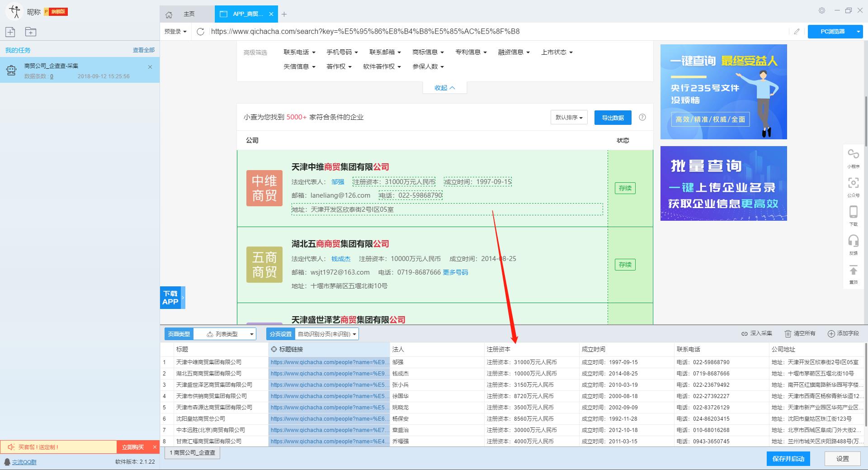
Task: Click the 导出数据 button
Action: (x=613, y=118)
